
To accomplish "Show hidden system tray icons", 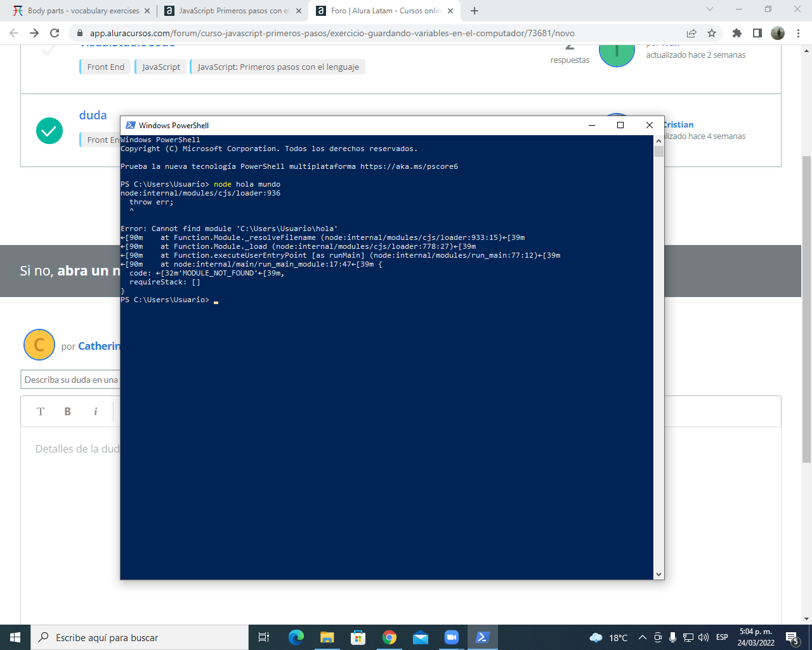I will (642, 637).
